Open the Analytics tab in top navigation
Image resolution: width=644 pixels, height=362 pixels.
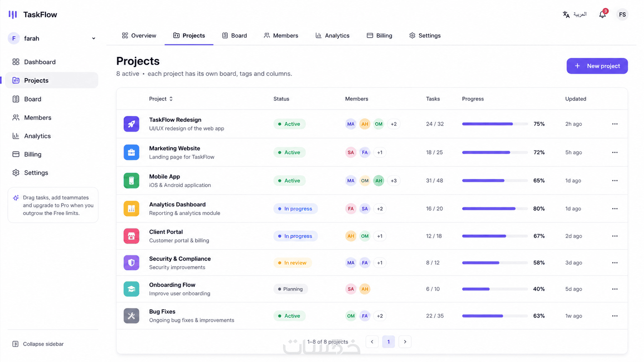pos(332,35)
